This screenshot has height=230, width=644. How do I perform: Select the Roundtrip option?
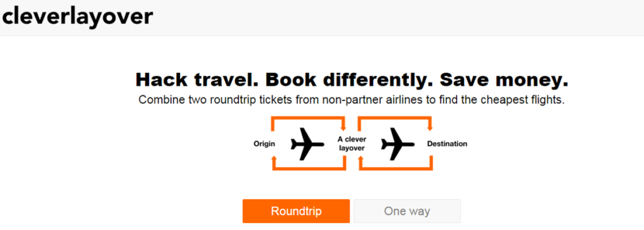tap(296, 211)
